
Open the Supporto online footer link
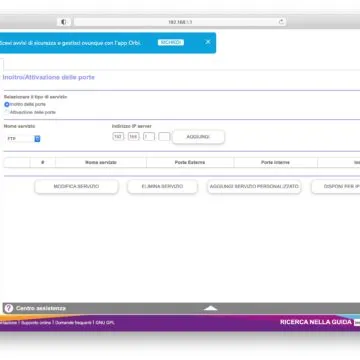click(x=36, y=323)
